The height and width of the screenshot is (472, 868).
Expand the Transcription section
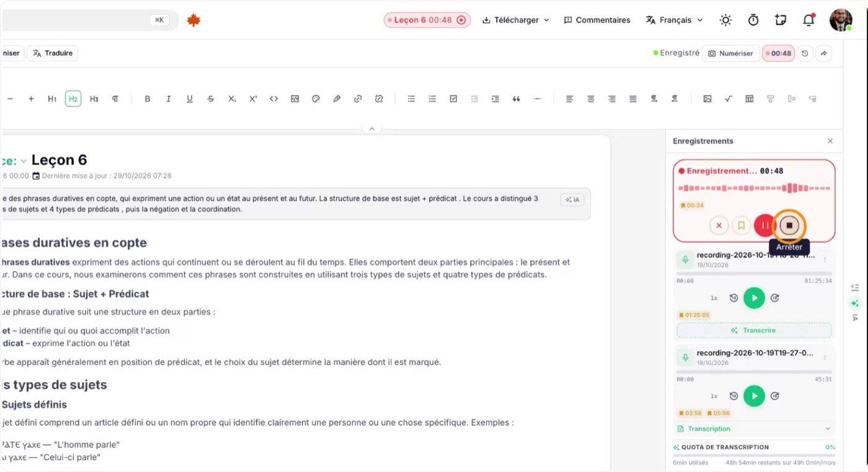tap(754, 429)
